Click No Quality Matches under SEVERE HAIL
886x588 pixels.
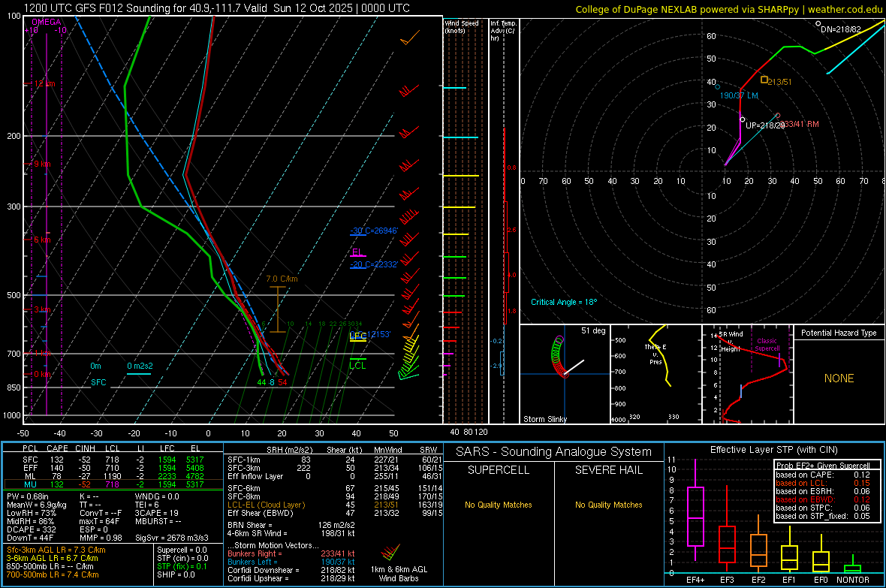(x=608, y=505)
